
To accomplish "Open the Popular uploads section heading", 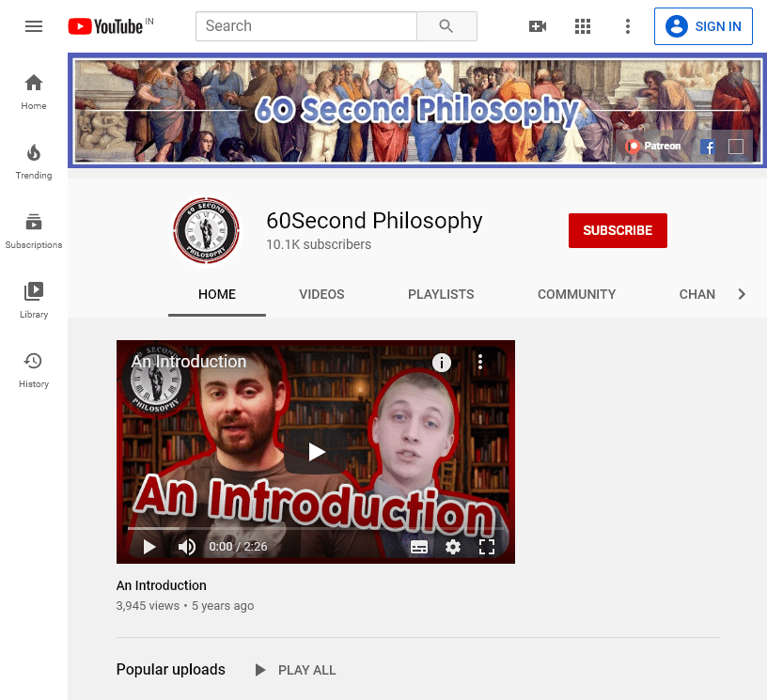I will (x=171, y=669).
